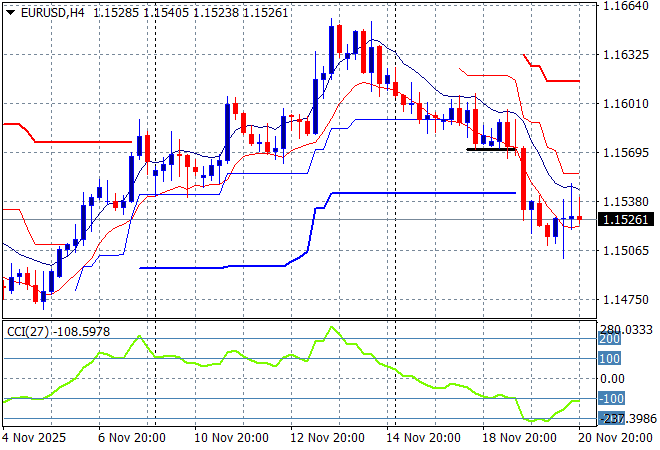Select the CCI 280.0333 maximum scale label
The height and width of the screenshot is (450, 660).
click(626, 330)
